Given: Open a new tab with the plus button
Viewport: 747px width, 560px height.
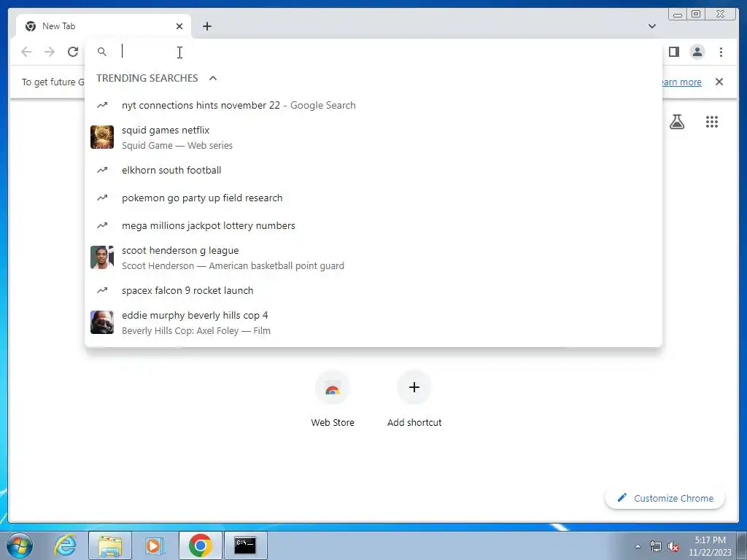Looking at the screenshot, I should pyautogui.click(x=206, y=26).
